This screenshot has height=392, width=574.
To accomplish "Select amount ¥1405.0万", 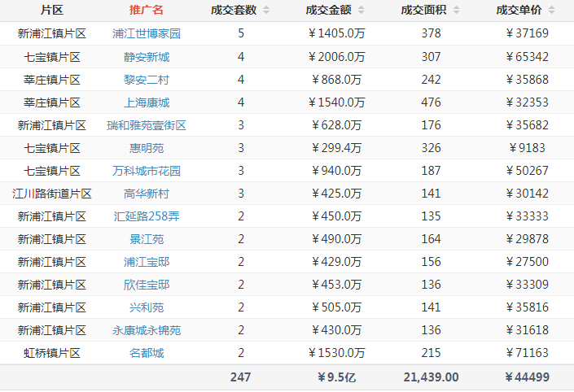I will click(336, 33).
